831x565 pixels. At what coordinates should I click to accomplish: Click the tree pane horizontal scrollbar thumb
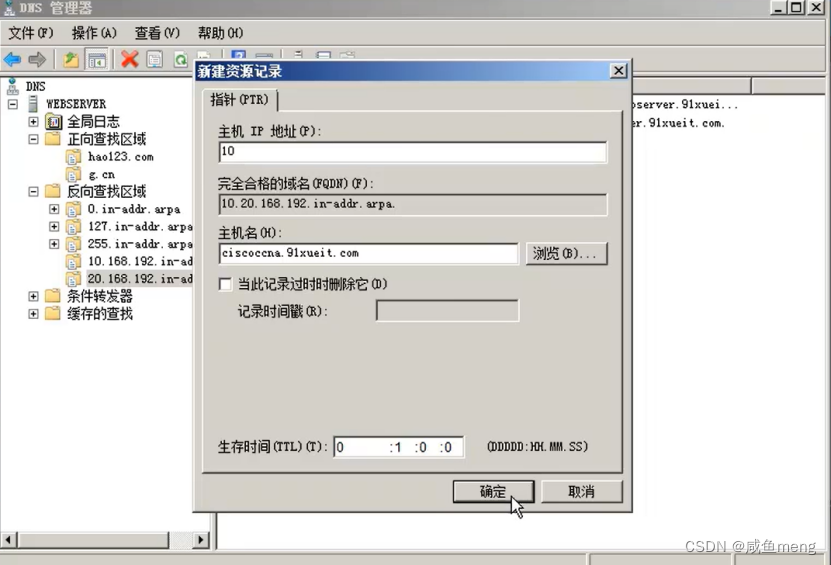pos(93,540)
